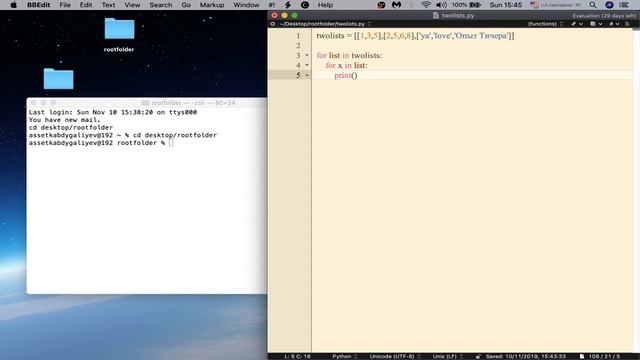Click the rightmost navigation bar document icon
Screen dimensions: 640x360
coord(627,24)
